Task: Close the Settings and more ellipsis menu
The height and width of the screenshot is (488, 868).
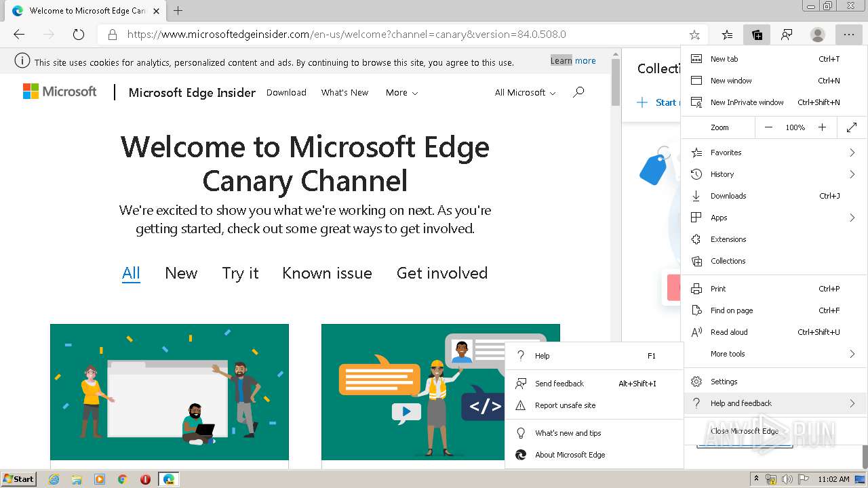Action: [849, 35]
